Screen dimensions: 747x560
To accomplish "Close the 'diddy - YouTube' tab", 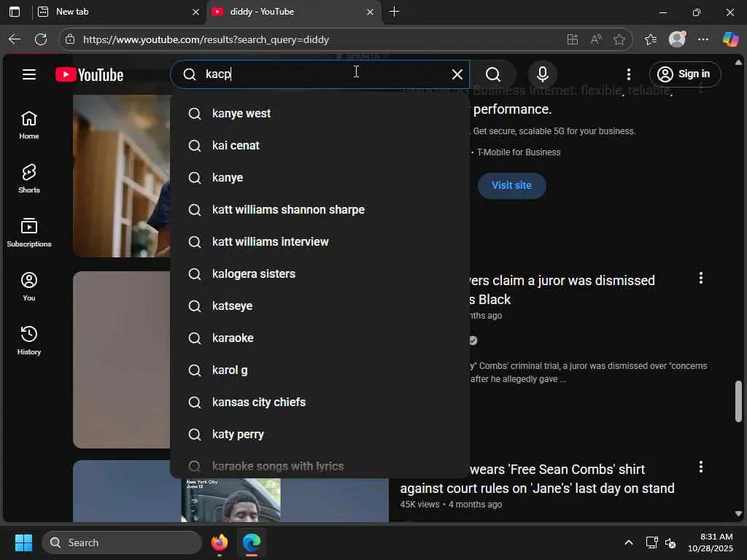I will coord(370,12).
